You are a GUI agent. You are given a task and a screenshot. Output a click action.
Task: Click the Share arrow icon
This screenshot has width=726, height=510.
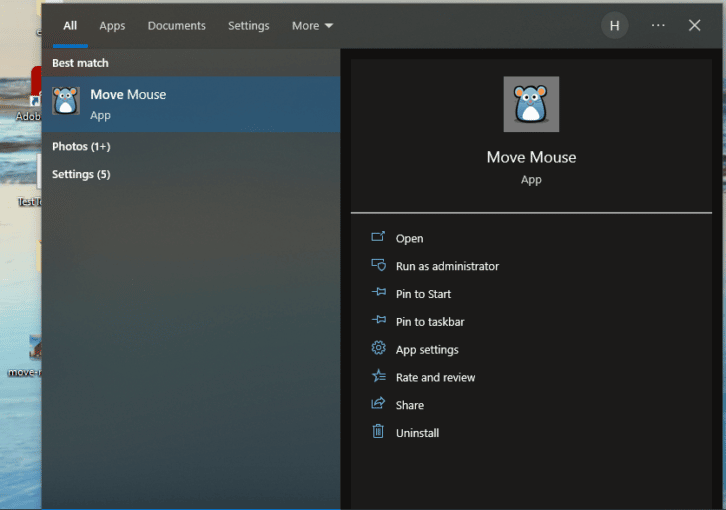pos(378,405)
